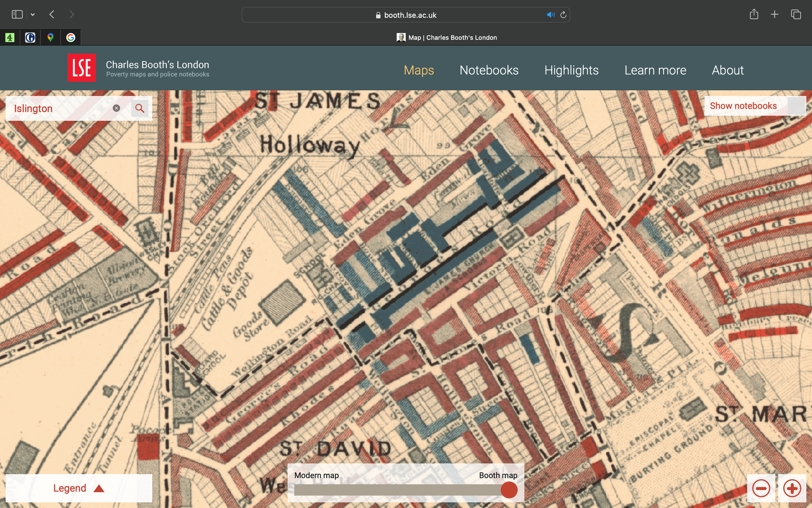The image size is (812, 508).
Task: Click the Booth map label
Action: (498, 475)
